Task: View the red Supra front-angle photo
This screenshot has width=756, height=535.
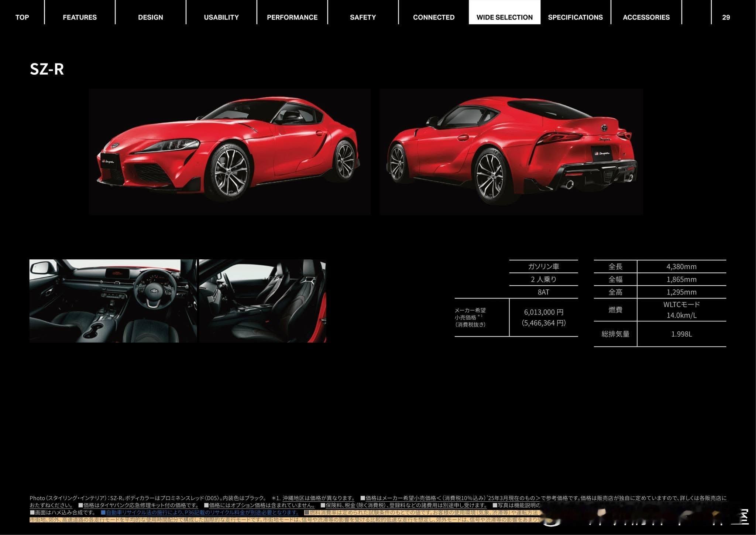Action: click(x=230, y=151)
